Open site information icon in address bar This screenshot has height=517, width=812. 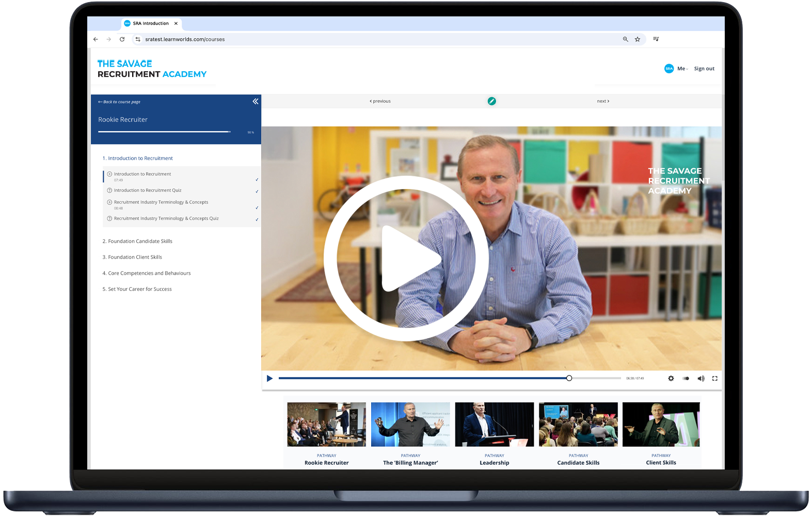coord(138,39)
